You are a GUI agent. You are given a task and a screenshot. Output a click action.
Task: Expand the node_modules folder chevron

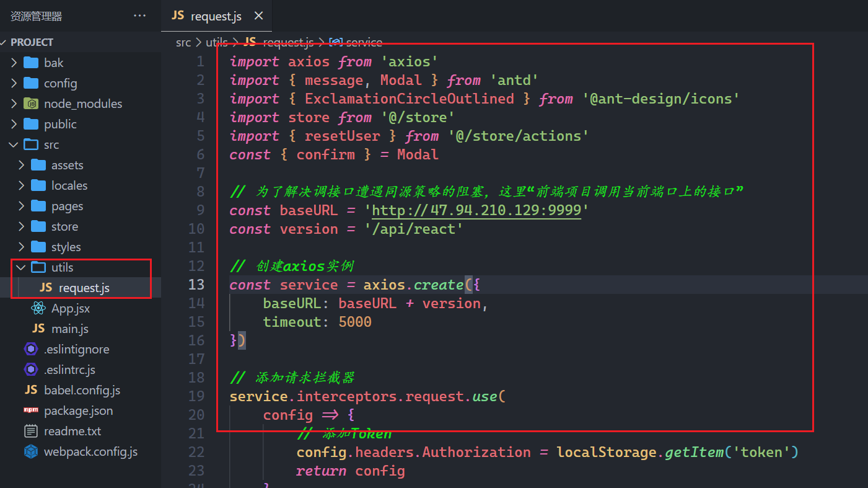coord(14,104)
